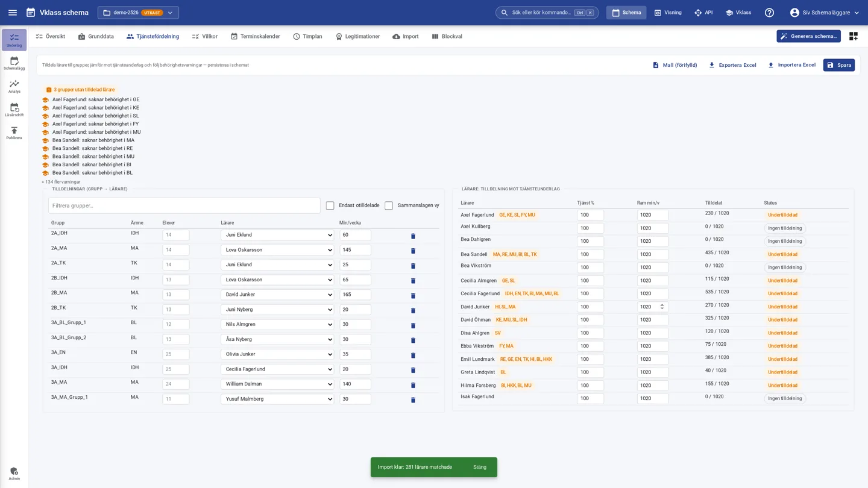The image size is (868, 488).
Task: Enable the Endast otilldelade checkbox
Action: click(330, 205)
